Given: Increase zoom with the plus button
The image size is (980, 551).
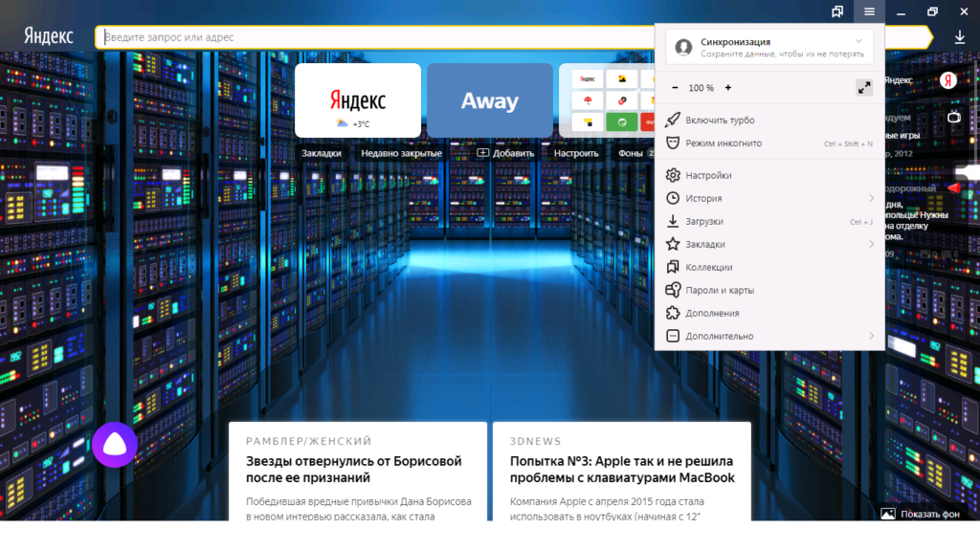Looking at the screenshot, I should coord(728,88).
